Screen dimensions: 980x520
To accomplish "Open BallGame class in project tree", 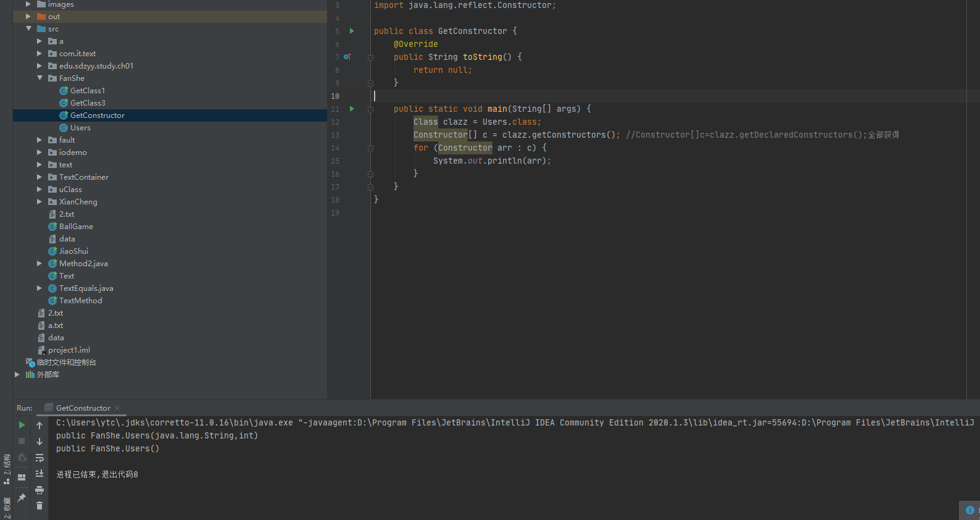I will (76, 227).
